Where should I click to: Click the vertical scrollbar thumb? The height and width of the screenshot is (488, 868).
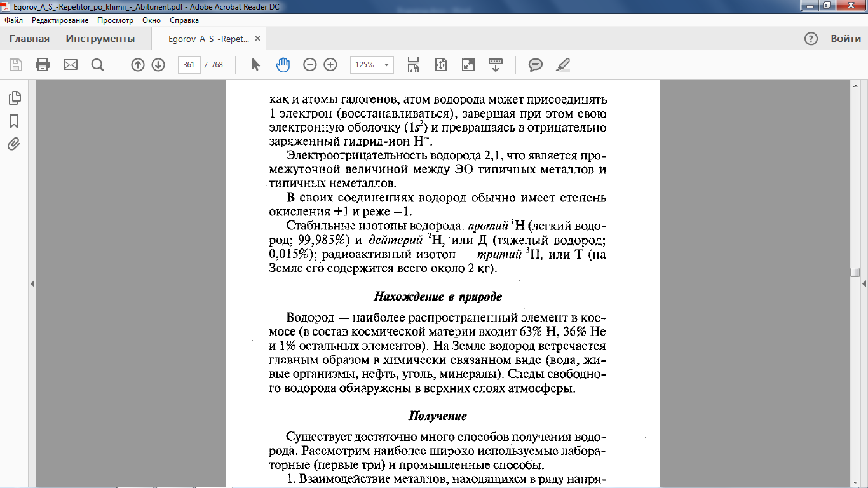(x=855, y=272)
